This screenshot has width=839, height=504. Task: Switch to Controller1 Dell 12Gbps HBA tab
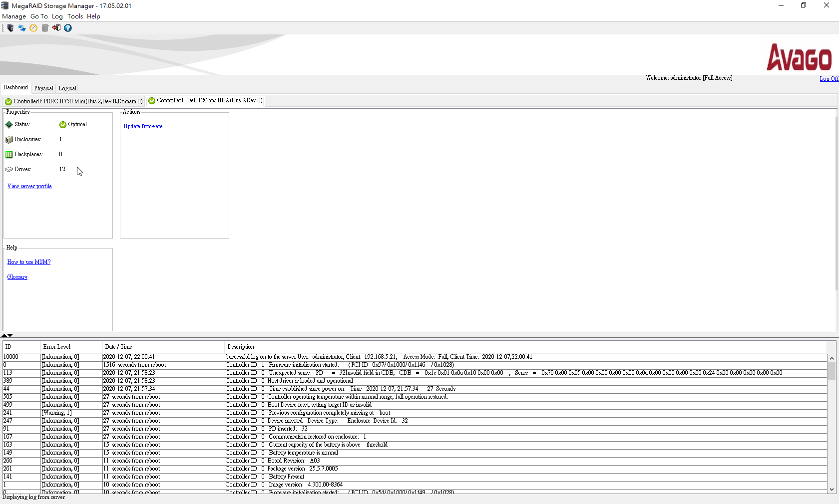(x=205, y=101)
